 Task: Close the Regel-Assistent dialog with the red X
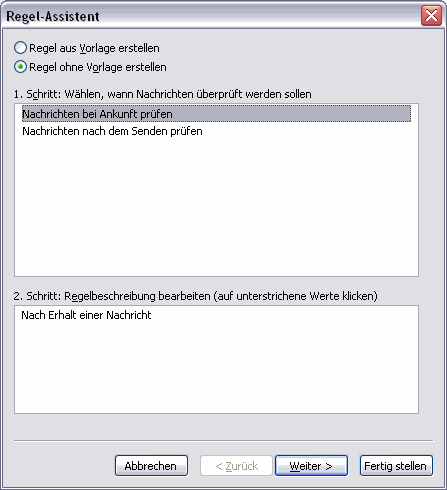point(431,15)
